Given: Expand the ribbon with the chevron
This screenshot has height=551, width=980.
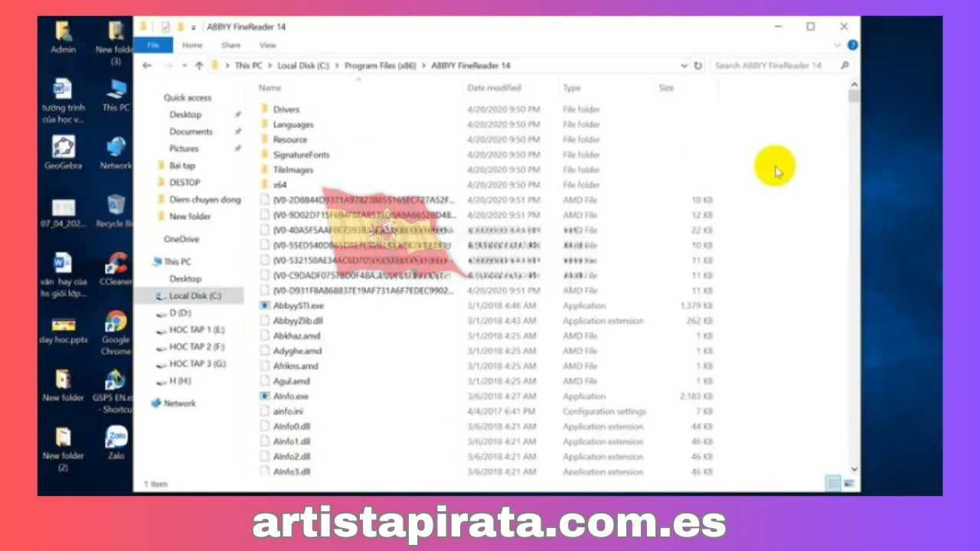Looking at the screenshot, I should 838,45.
